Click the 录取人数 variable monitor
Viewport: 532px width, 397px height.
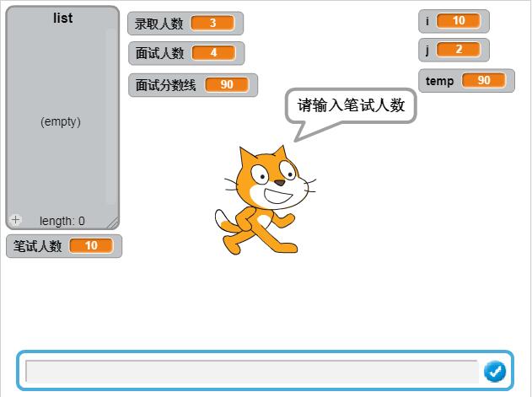185,24
